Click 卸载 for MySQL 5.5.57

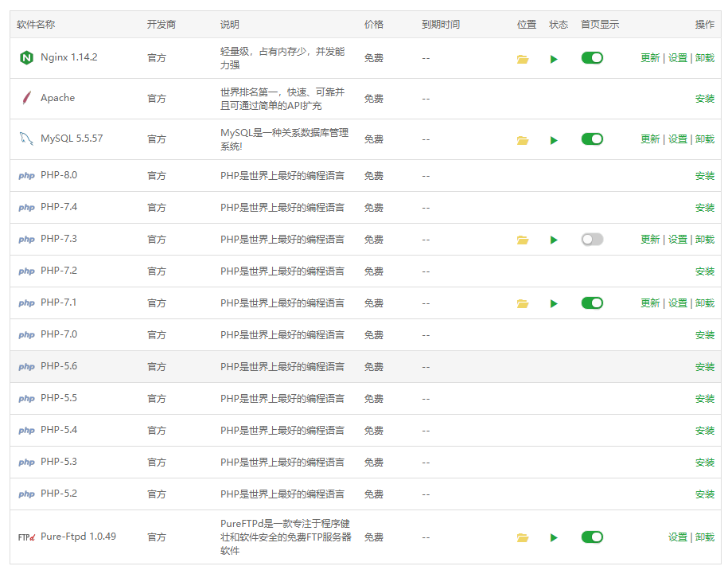pos(705,139)
